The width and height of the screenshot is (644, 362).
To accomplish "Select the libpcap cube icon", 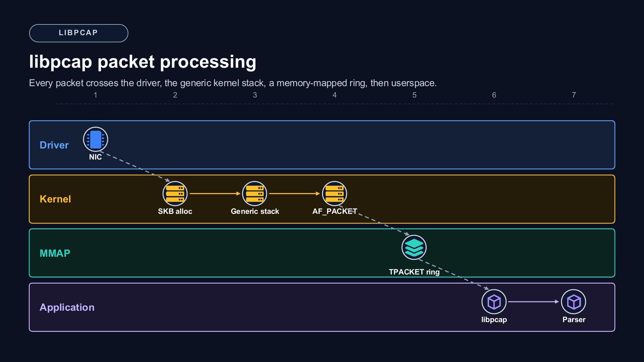I will coord(494,302).
